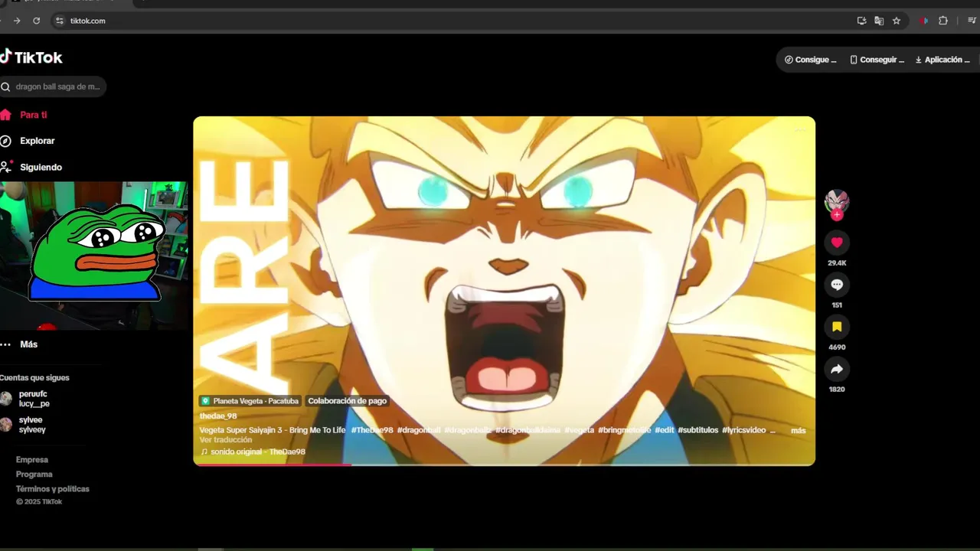Image resolution: width=980 pixels, height=551 pixels.
Task: Click the video progress bar
Action: click(x=504, y=464)
